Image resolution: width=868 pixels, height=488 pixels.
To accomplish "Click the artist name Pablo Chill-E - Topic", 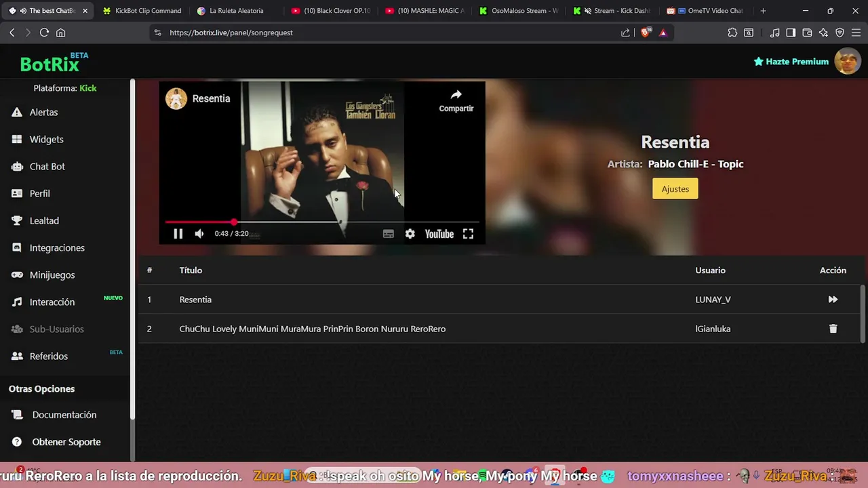I will (x=696, y=164).
